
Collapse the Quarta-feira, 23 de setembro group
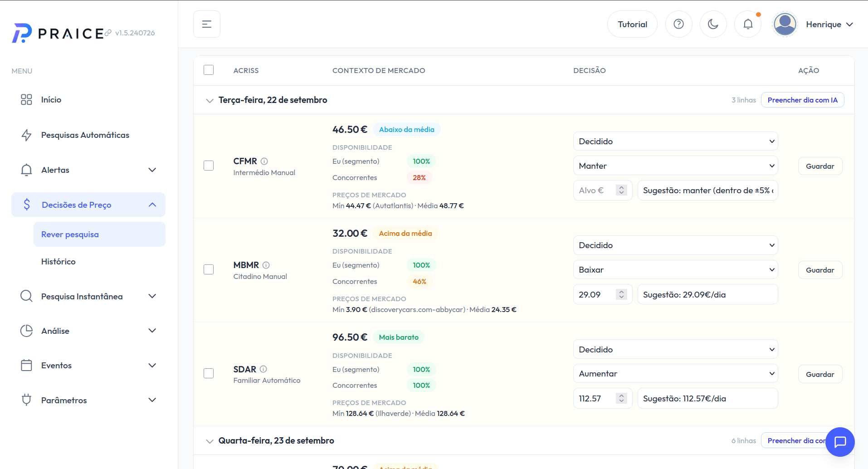pyautogui.click(x=210, y=441)
